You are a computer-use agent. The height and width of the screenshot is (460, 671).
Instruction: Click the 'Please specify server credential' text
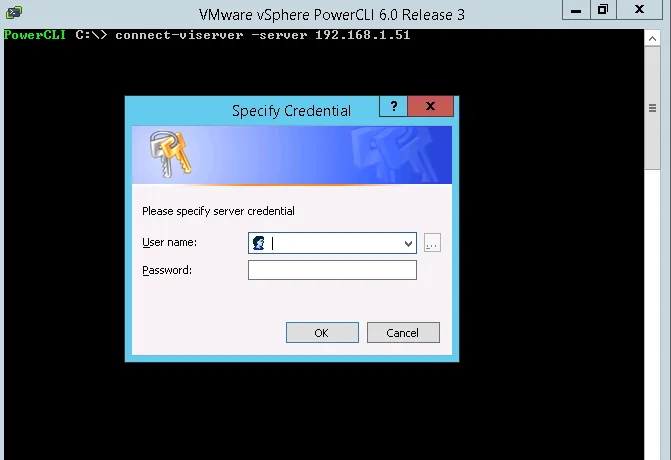218,211
